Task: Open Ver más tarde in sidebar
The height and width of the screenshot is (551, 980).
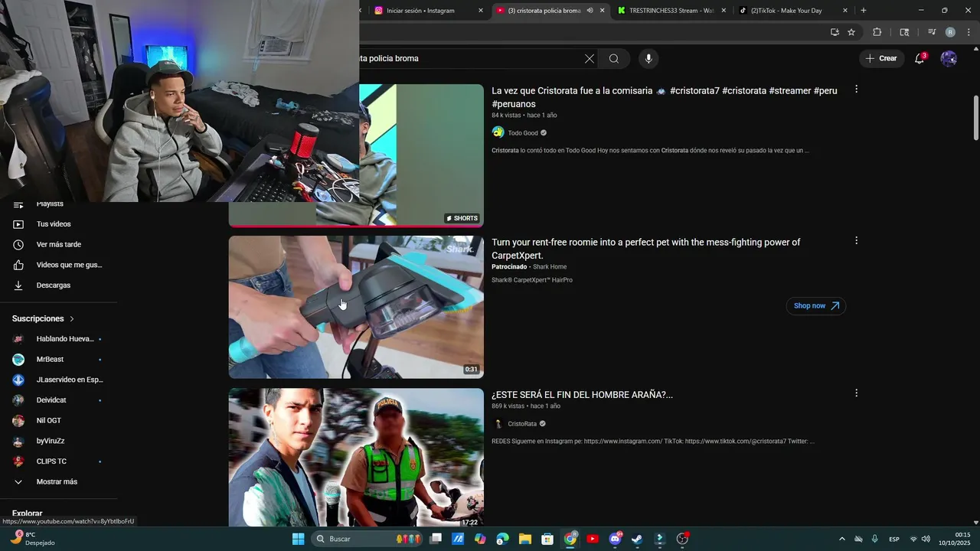Action: pos(58,245)
